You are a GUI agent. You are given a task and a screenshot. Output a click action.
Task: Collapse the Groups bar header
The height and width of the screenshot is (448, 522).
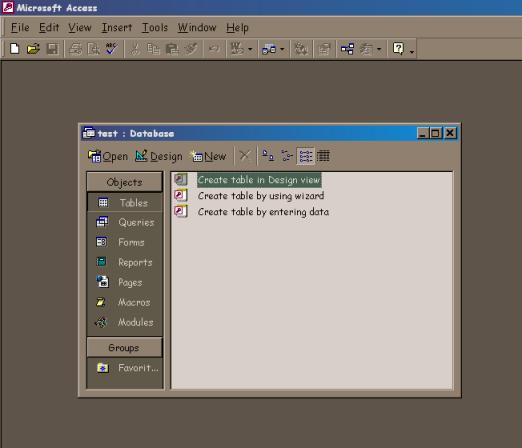[x=124, y=348]
